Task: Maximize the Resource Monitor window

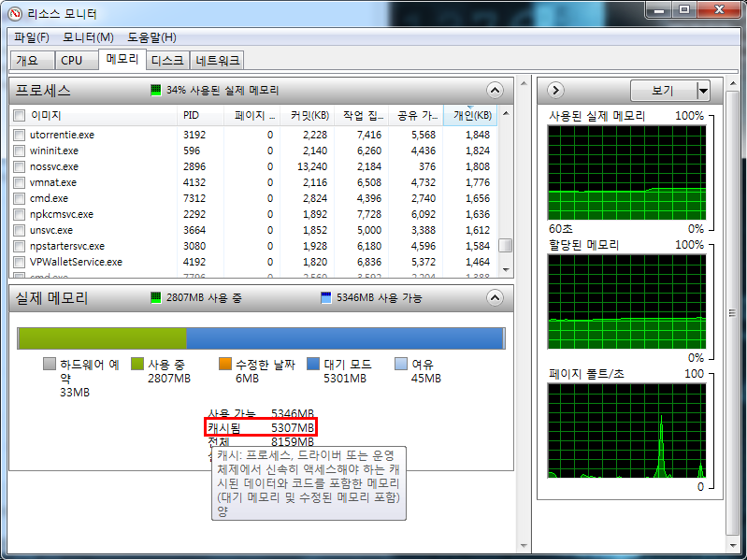Action: 684,10
